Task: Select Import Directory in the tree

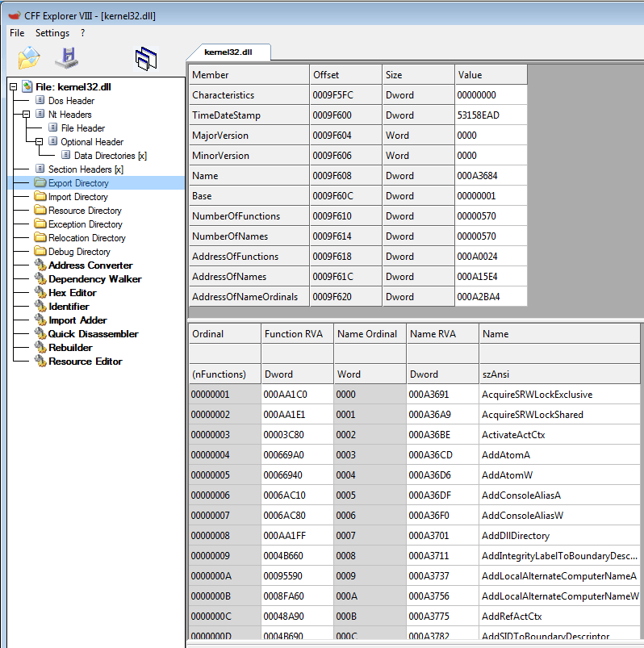Action: coord(77,197)
